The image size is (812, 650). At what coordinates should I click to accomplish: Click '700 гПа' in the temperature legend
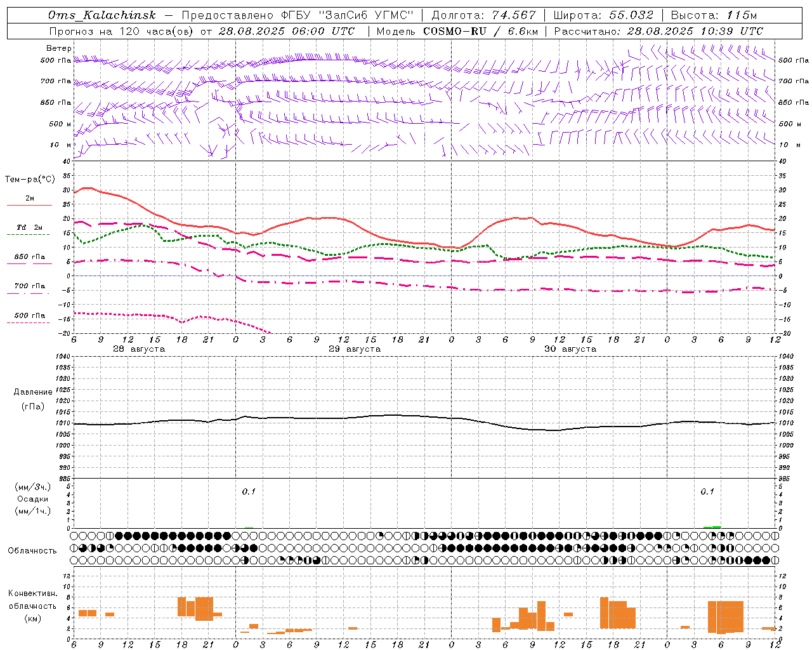coord(30,286)
